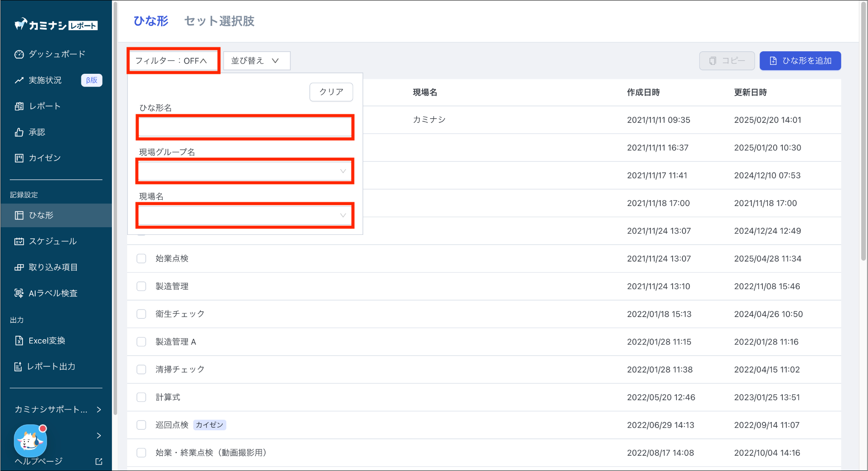Viewport: 868px width, 471px height.
Task: Check the 始業点検 row checkbox
Action: [x=141, y=259]
